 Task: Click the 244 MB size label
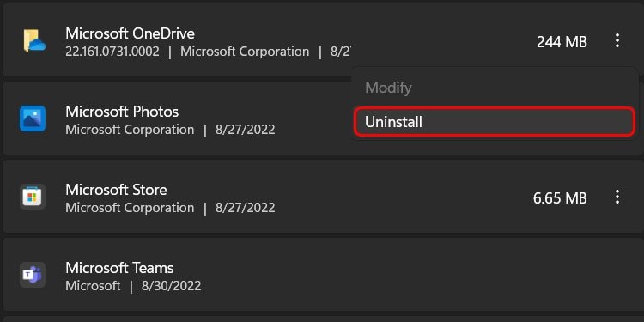pyautogui.click(x=562, y=42)
